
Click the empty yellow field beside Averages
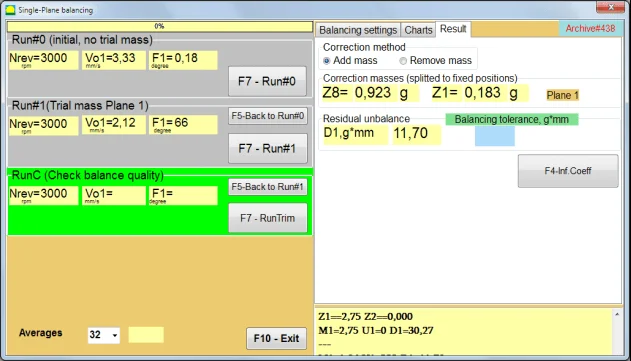click(x=146, y=335)
